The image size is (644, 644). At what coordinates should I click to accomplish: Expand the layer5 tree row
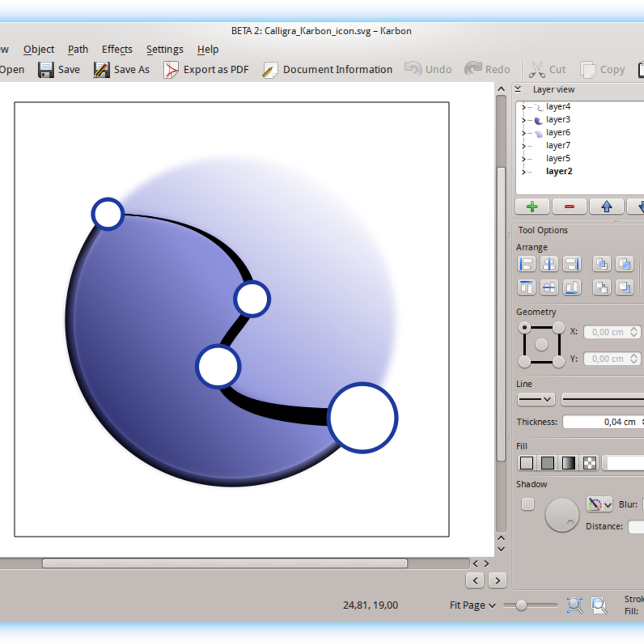(x=524, y=158)
